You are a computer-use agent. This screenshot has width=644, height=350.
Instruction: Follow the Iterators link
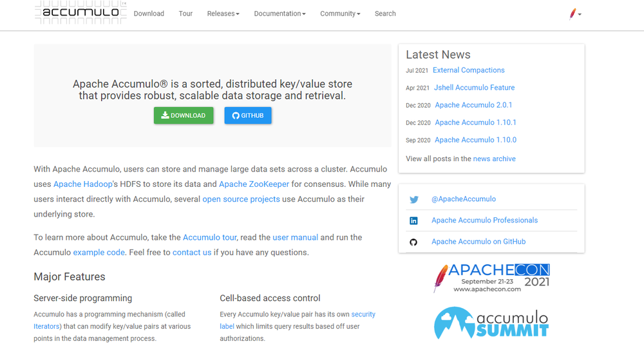tap(46, 327)
